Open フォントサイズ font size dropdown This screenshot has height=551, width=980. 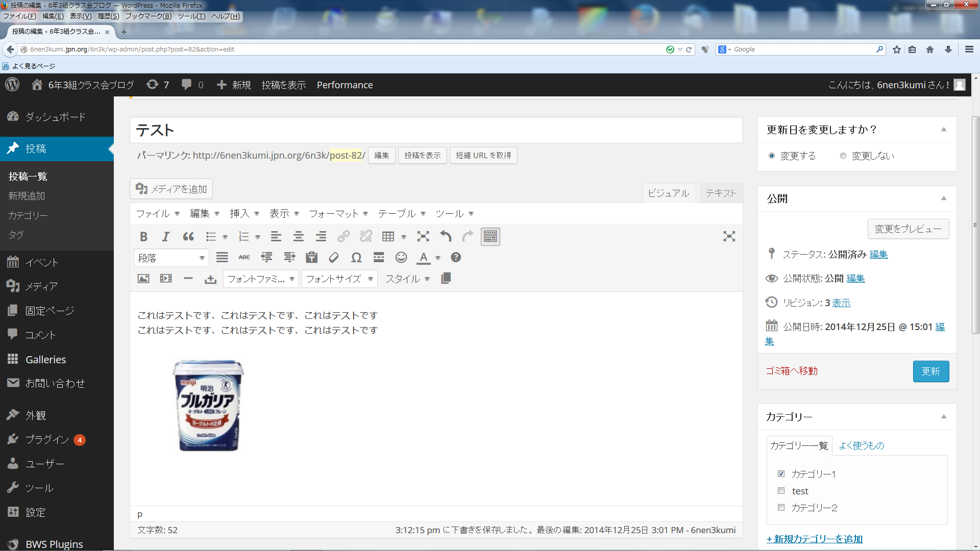point(339,279)
